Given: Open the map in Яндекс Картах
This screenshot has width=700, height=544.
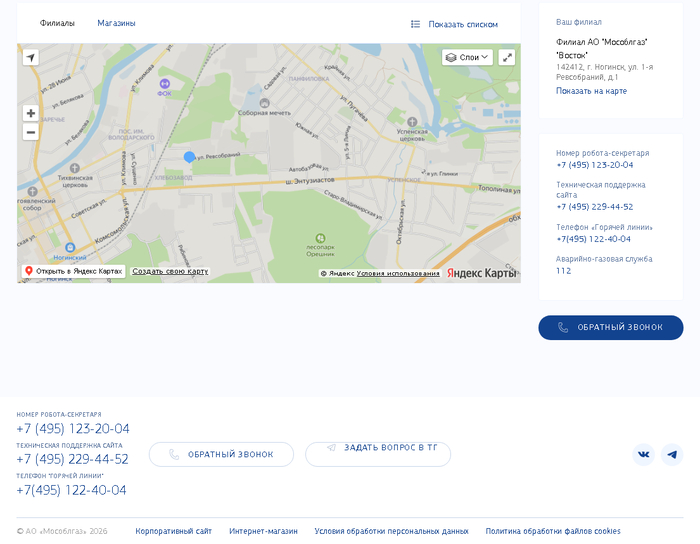Looking at the screenshot, I should coord(74,271).
